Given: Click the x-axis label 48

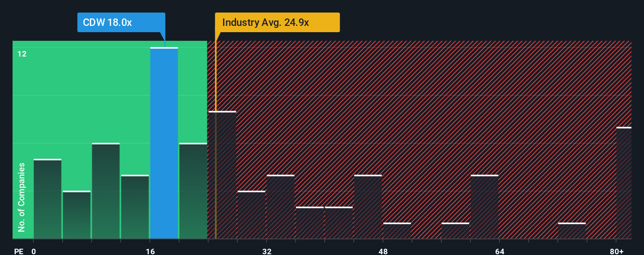Looking at the screenshot, I should click(383, 251).
